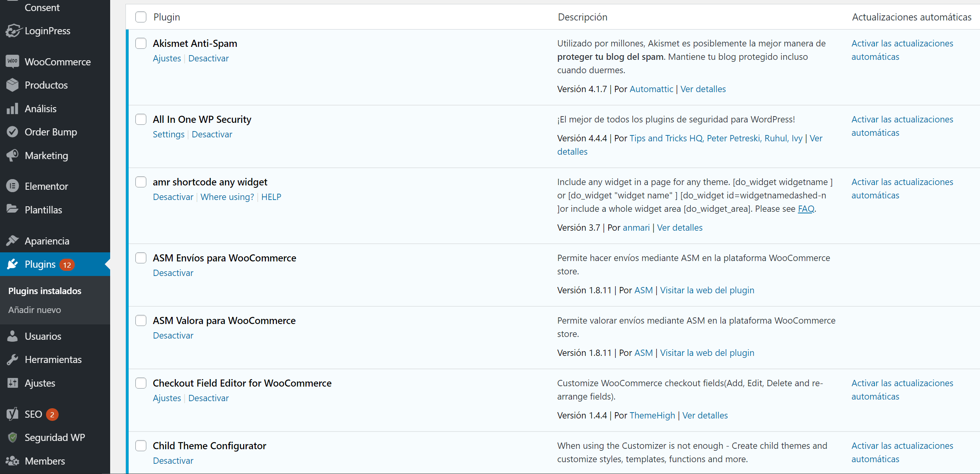Click the Marketing megaphone icon
Viewport: 980px width, 474px height.
pos(13,156)
